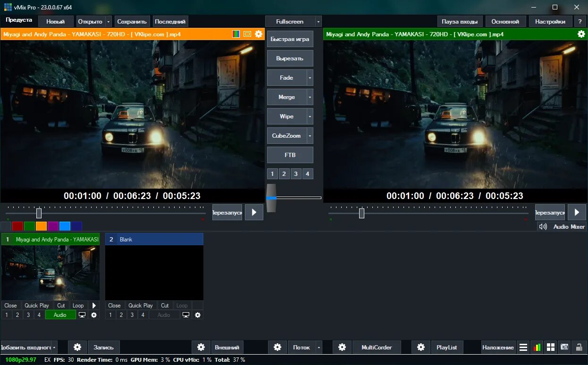588x365 pixels.
Task: Toggle overlay 4 on Blank input
Action: (x=143, y=315)
